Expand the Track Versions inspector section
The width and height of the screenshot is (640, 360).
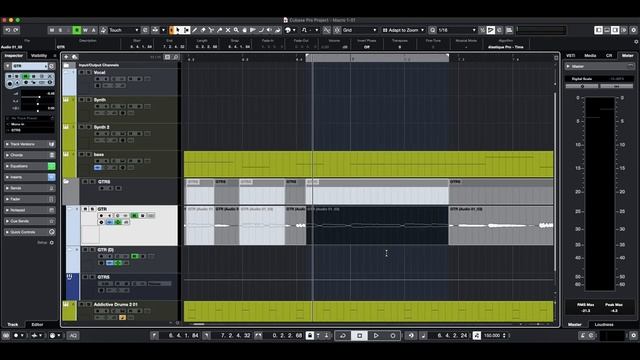(29, 144)
